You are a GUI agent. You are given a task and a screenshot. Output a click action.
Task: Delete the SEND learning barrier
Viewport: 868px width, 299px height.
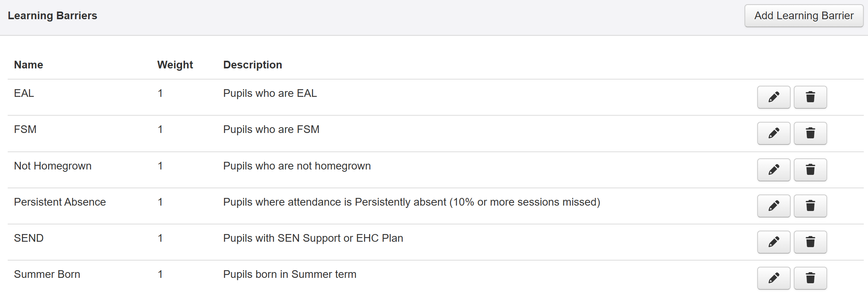pos(810,242)
